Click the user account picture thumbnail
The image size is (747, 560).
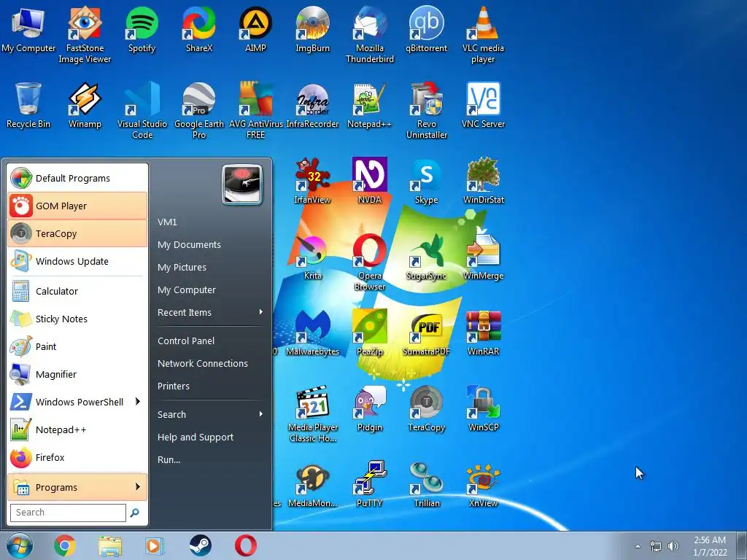[x=242, y=184]
